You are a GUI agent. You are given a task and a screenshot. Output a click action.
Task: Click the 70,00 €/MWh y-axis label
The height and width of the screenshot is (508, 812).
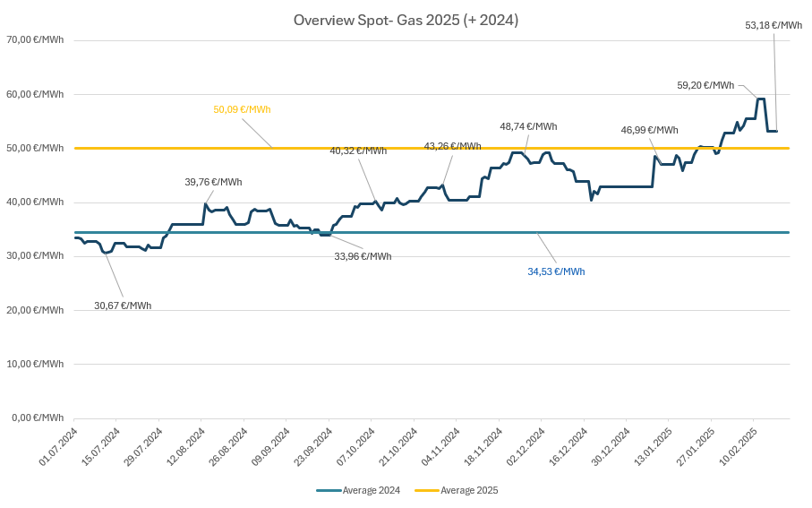(34, 39)
